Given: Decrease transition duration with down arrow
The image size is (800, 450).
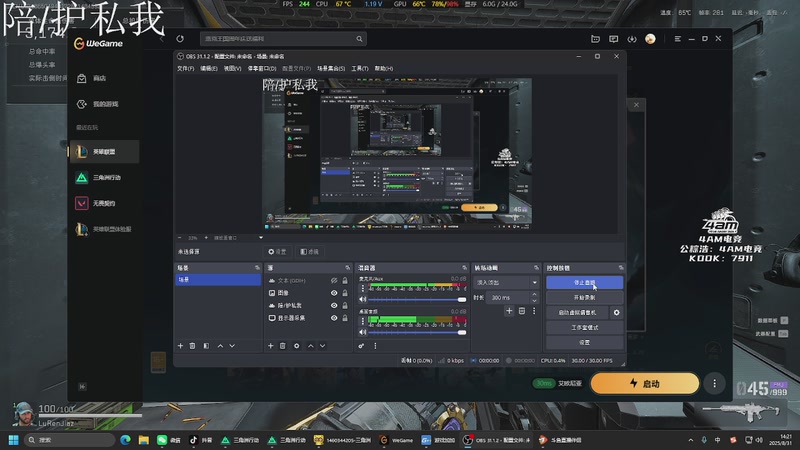Looking at the screenshot, I should pos(534,301).
